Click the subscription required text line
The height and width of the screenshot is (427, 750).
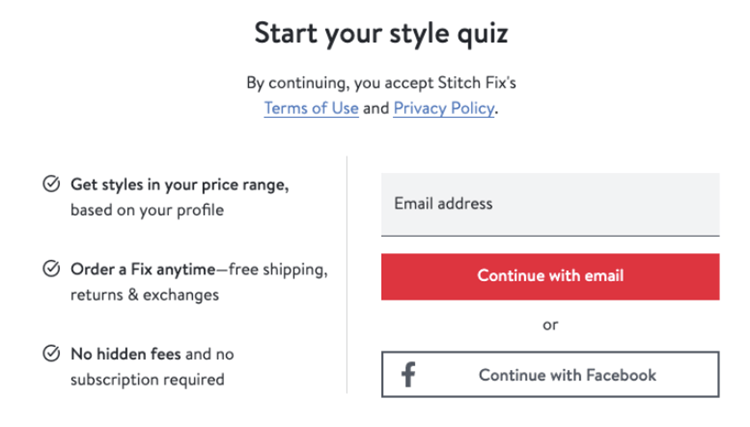[147, 380]
